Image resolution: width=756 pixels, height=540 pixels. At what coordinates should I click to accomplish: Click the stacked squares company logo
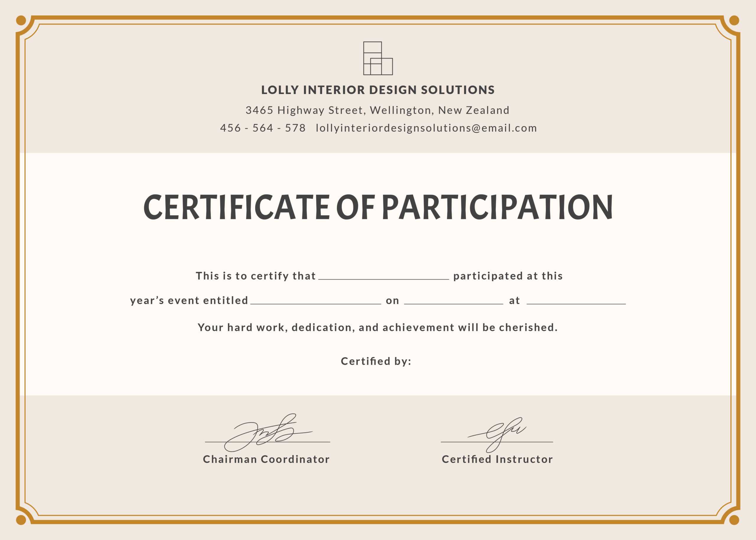pos(377,58)
